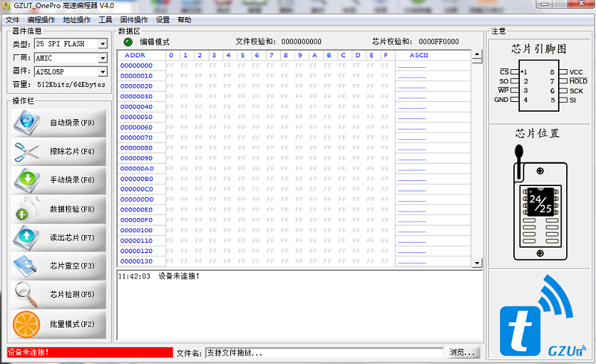Click the log entry 11:42:03 设备未连接!
The width and height of the screenshot is (596, 364).
point(159,276)
